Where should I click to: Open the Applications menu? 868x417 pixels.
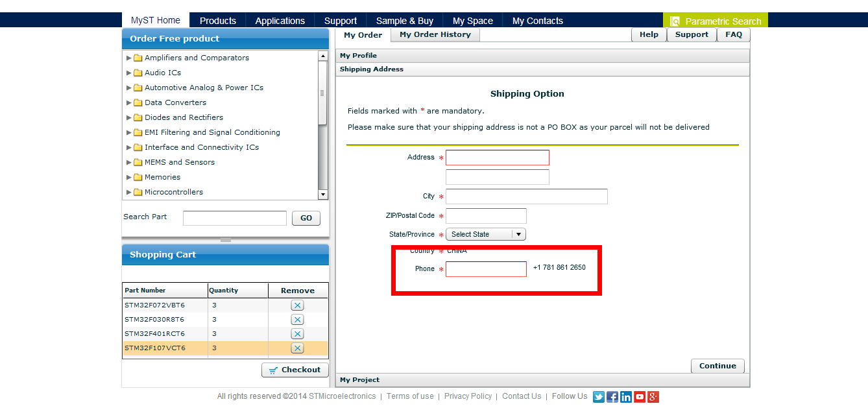coord(280,21)
